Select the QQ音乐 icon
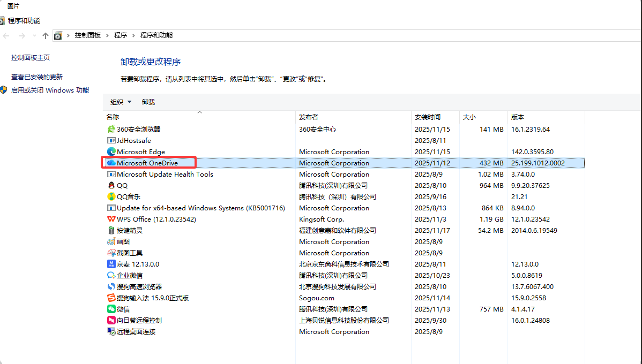Screen dimensions: 642x364 (x=111, y=196)
